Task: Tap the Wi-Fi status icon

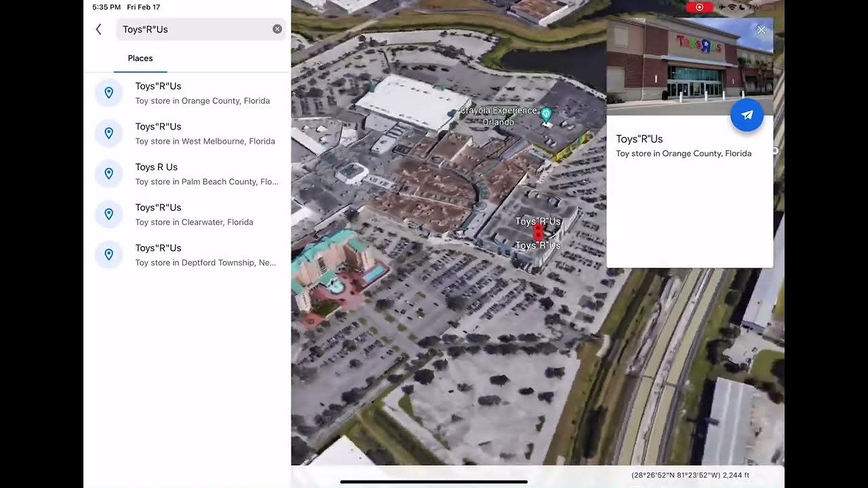Action: pos(732,7)
